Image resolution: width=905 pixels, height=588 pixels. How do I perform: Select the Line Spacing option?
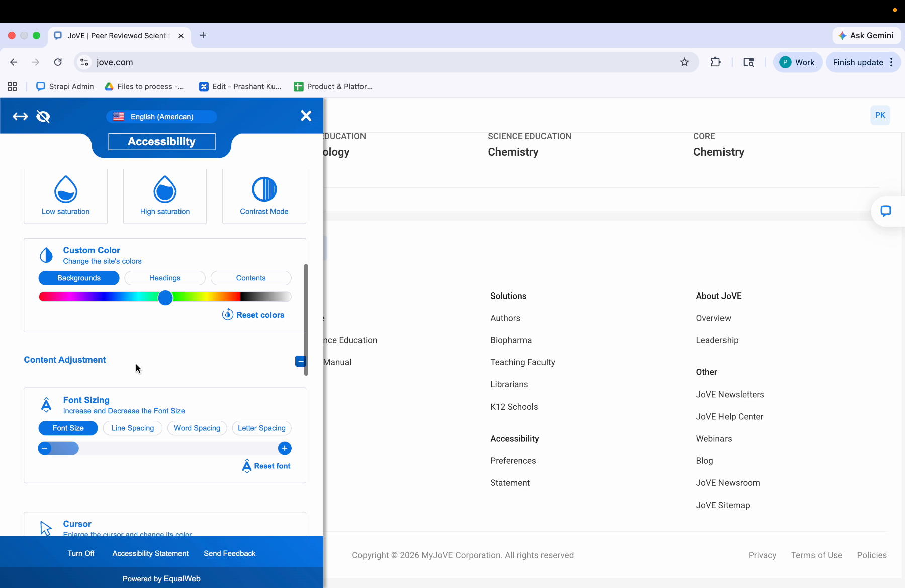click(133, 428)
